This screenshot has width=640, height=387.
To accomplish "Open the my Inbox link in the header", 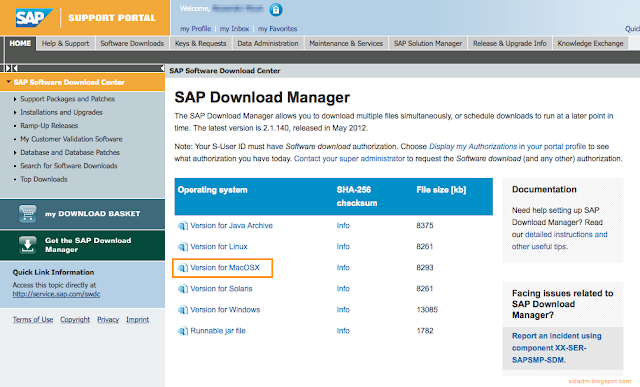I will coord(234,29).
